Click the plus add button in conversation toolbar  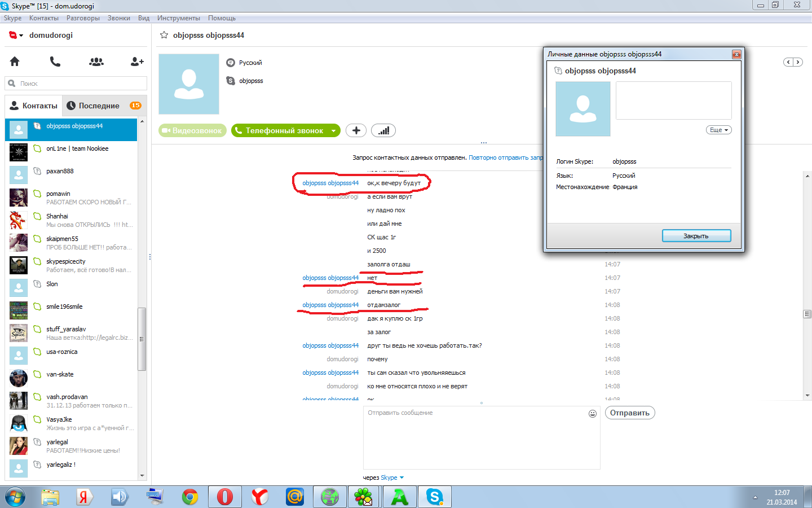(x=356, y=130)
